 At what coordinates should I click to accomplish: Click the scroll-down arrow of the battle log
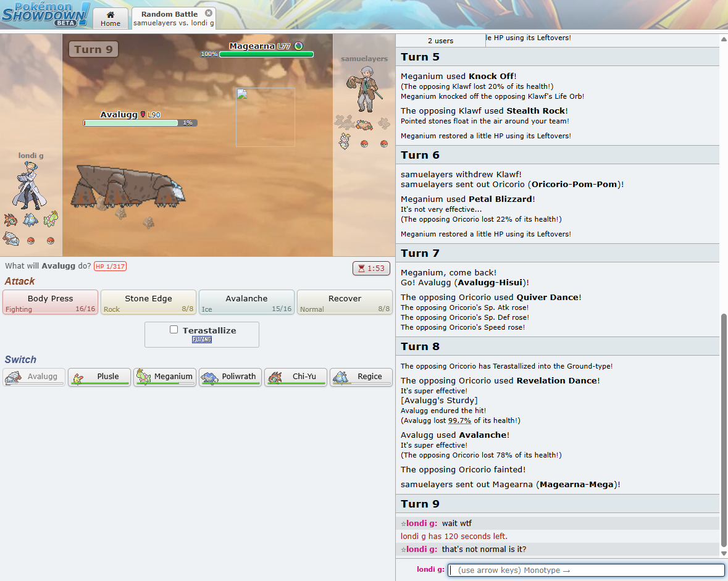pyautogui.click(x=723, y=553)
